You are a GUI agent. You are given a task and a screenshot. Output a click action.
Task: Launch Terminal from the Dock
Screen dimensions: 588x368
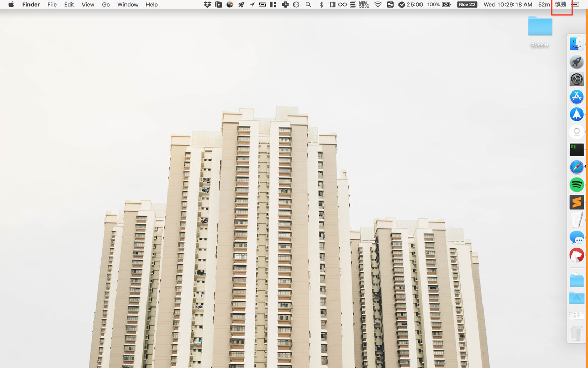[576, 149]
